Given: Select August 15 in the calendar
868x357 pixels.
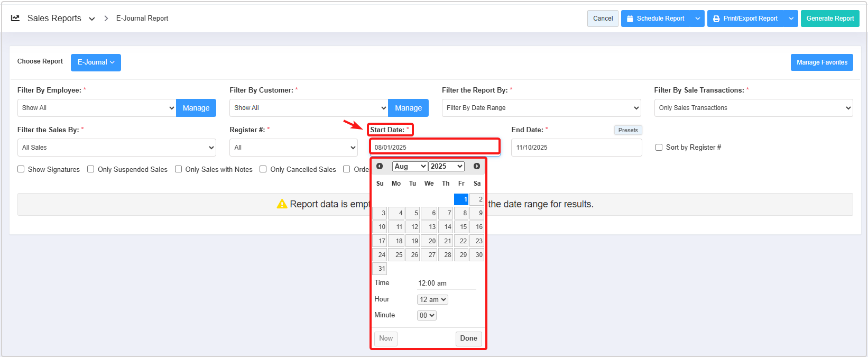Looking at the screenshot, I should pos(461,227).
